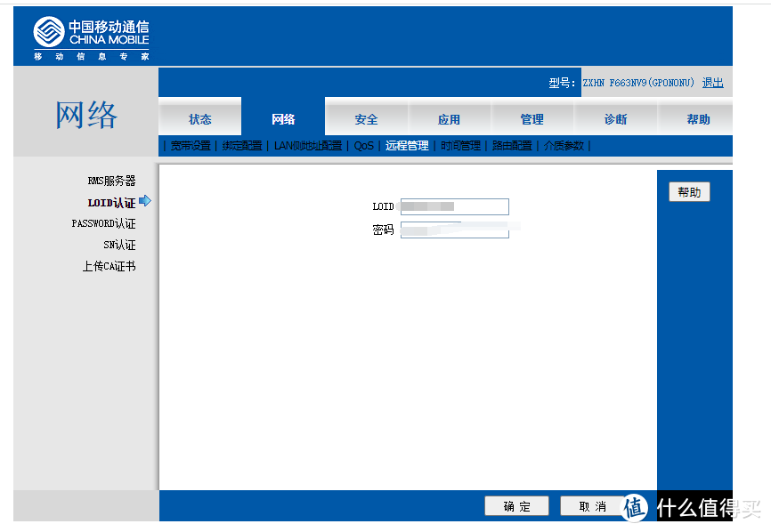Click the 确定 confirm button
771x532 pixels.
516,505
